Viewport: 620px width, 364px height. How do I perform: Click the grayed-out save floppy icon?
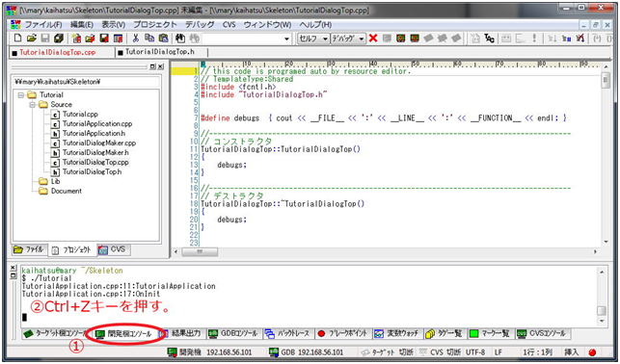point(44,39)
